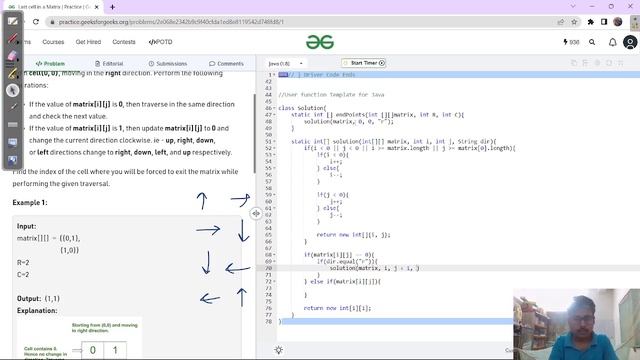640x360 pixels.
Task: Click code line 65 return new int[]{i, j}
Action: 353,235
